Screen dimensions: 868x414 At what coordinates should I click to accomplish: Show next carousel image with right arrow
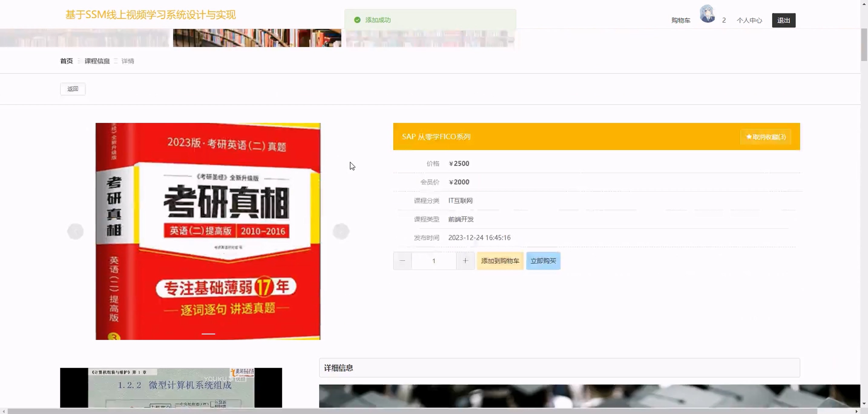coord(341,232)
